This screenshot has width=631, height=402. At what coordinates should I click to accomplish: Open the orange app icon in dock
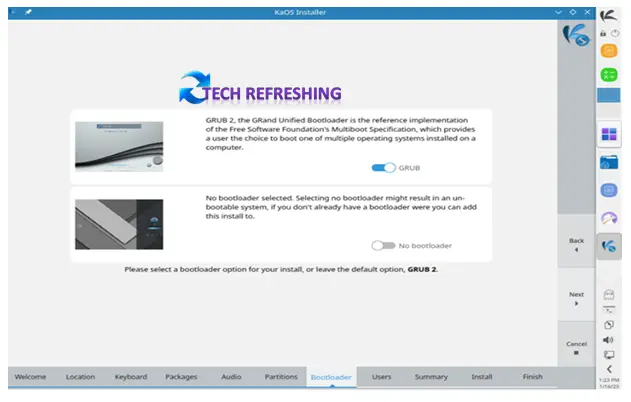[x=609, y=51]
